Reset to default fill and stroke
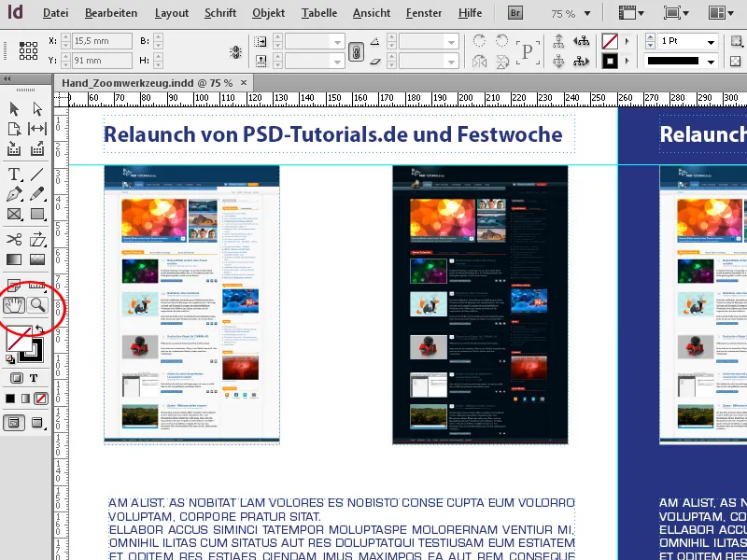 [10, 359]
